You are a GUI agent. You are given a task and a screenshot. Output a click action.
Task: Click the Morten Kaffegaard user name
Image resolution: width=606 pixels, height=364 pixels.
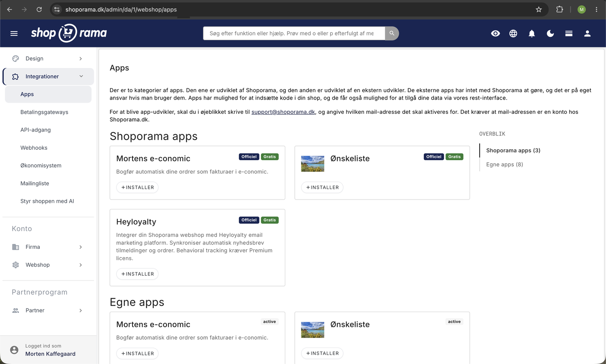pos(51,354)
